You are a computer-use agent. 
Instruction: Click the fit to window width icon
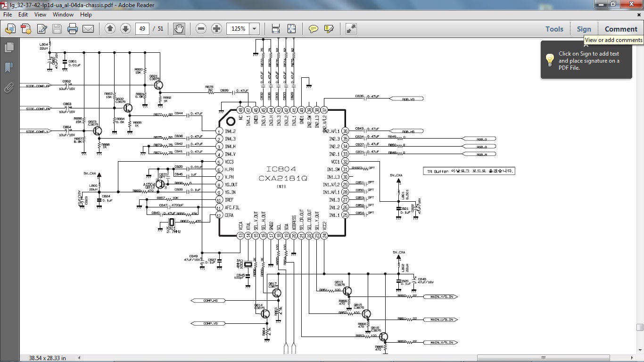point(276,29)
